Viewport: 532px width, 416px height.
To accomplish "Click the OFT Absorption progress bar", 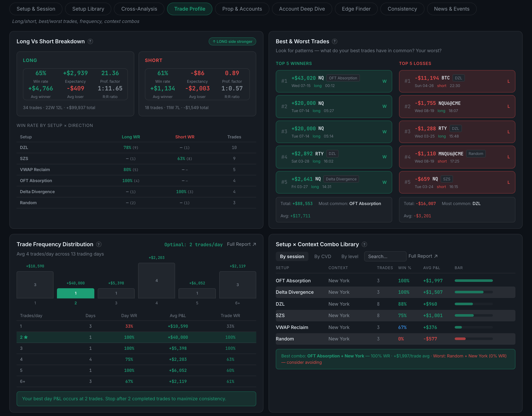I will (474, 281).
